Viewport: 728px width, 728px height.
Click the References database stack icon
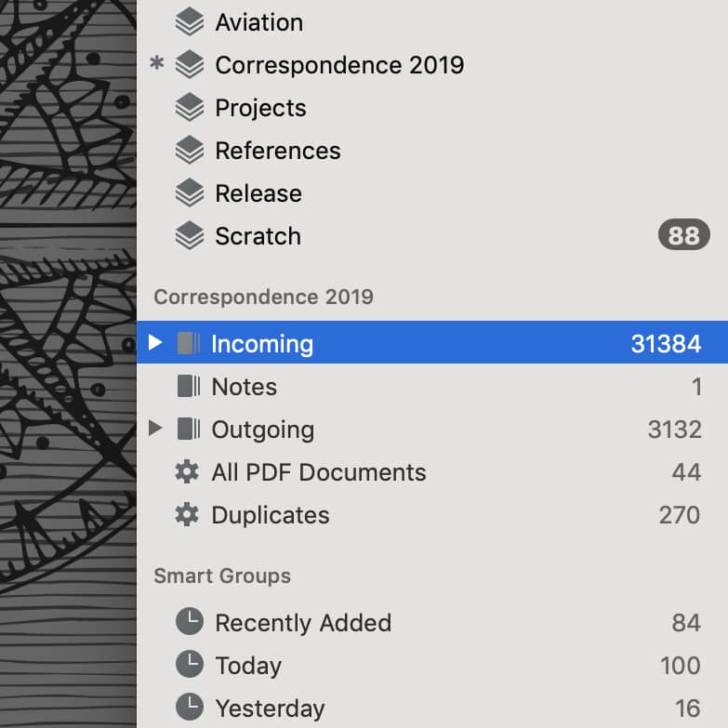pyautogui.click(x=190, y=151)
